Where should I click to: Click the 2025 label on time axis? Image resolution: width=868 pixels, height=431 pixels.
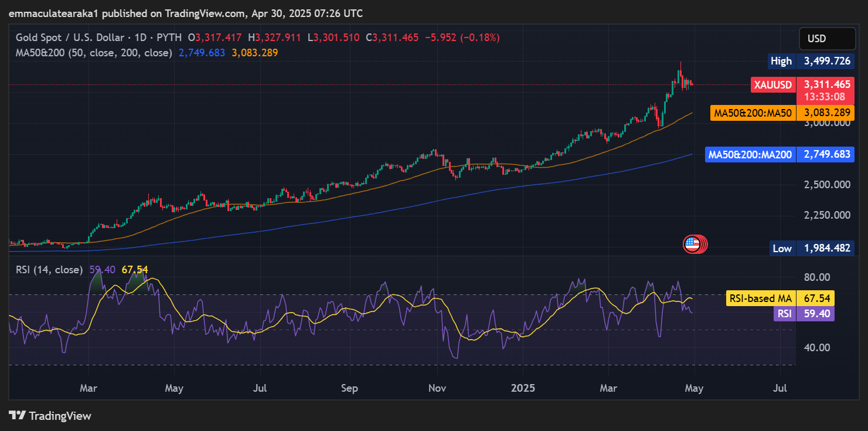(523, 388)
